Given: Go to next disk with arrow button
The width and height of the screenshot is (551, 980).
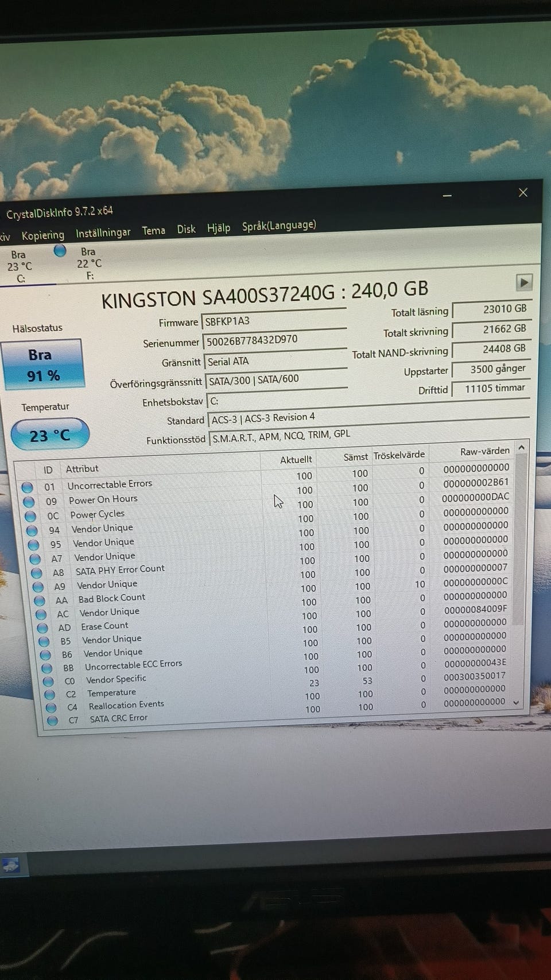Looking at the screenshot, I should click(524, 282).
